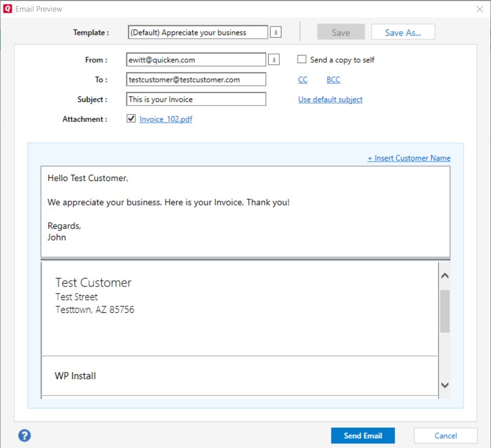Toggle the attachment checkbox back on
Screen dimensions: 491x448
(131, 118)
